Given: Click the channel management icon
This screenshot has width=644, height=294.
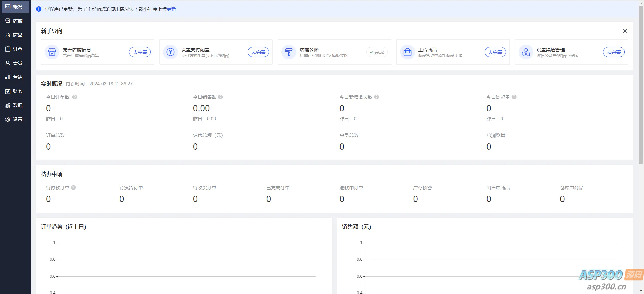Looking at the screenshot, I should point(526,52).
